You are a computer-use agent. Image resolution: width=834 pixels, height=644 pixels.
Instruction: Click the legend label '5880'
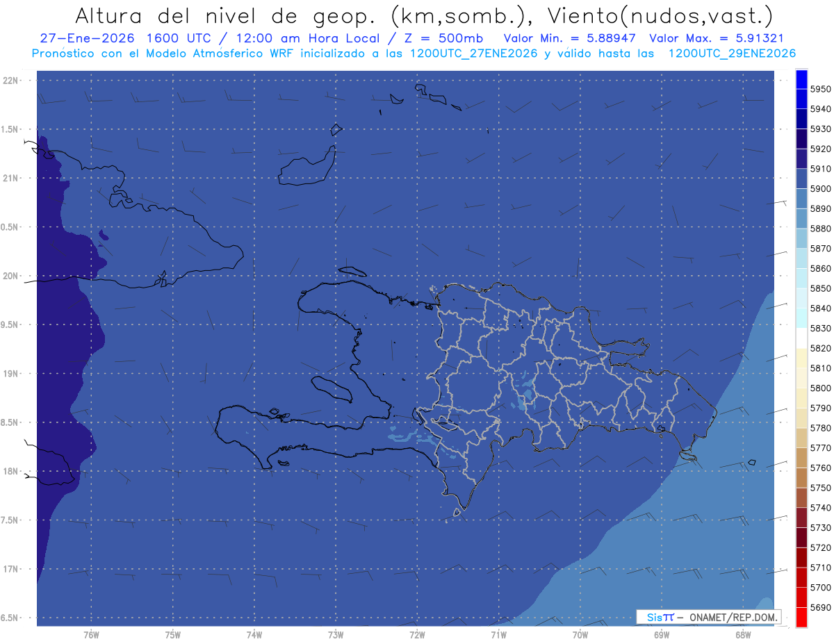[820, 229]
